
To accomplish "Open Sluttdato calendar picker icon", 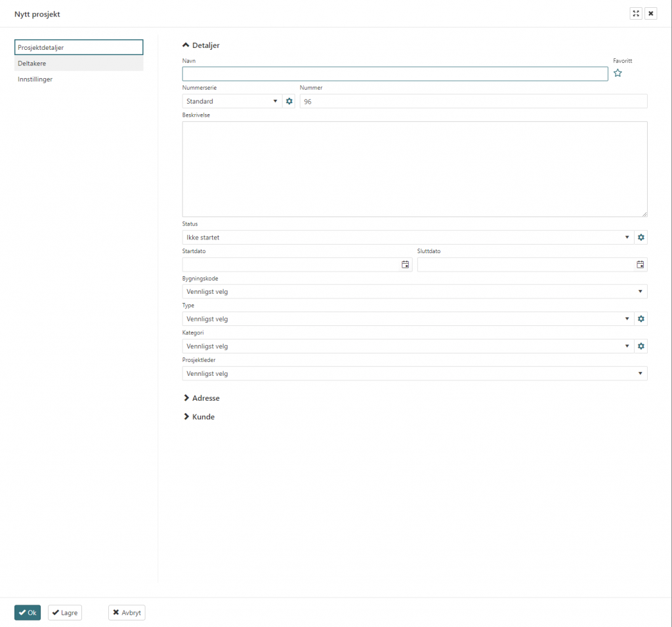I will point(640,264).
